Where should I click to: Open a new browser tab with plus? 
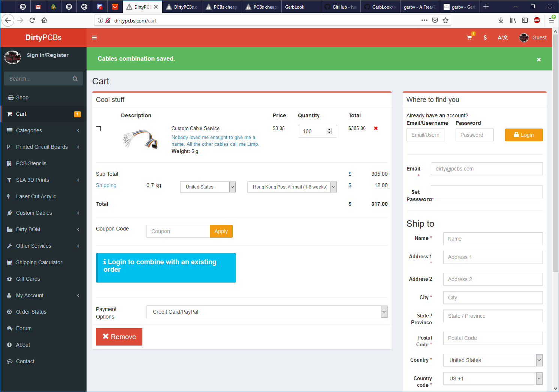pos(486,6)
